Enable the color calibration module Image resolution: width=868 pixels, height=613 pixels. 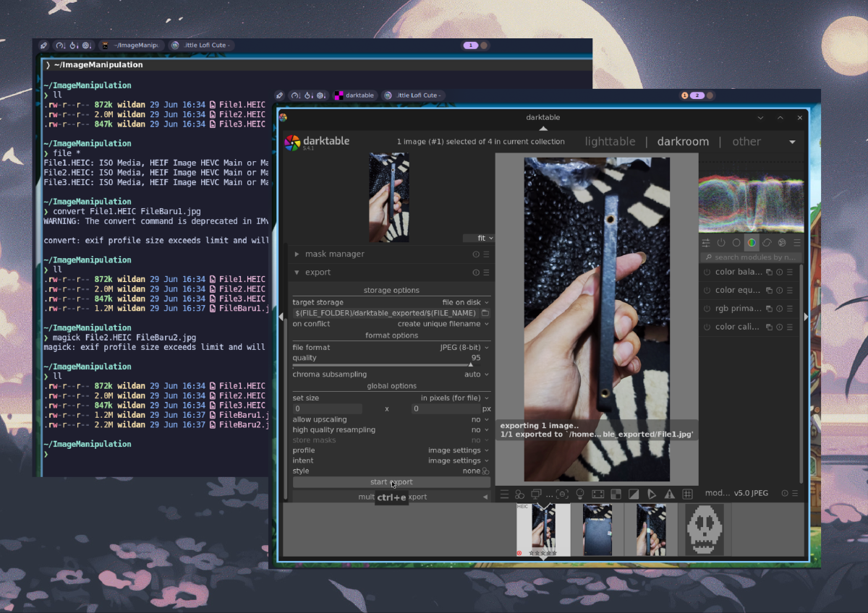pyautogui.click(x=707, y=327)
